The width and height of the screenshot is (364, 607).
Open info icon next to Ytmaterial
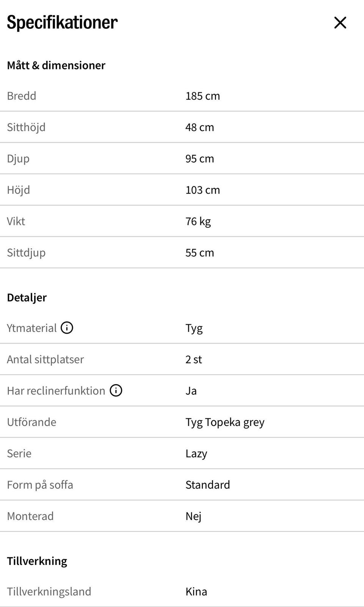point(67,328)
